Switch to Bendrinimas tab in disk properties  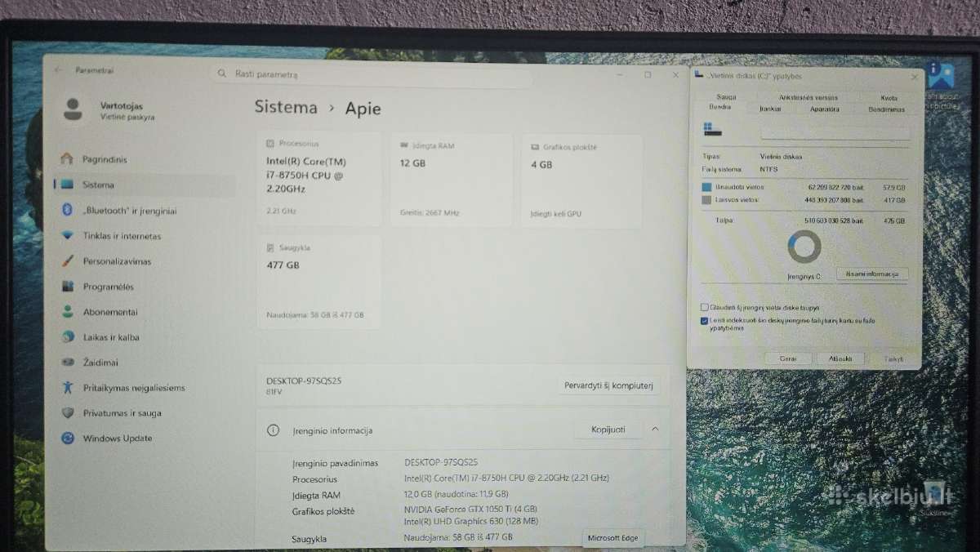pos(886,109)
